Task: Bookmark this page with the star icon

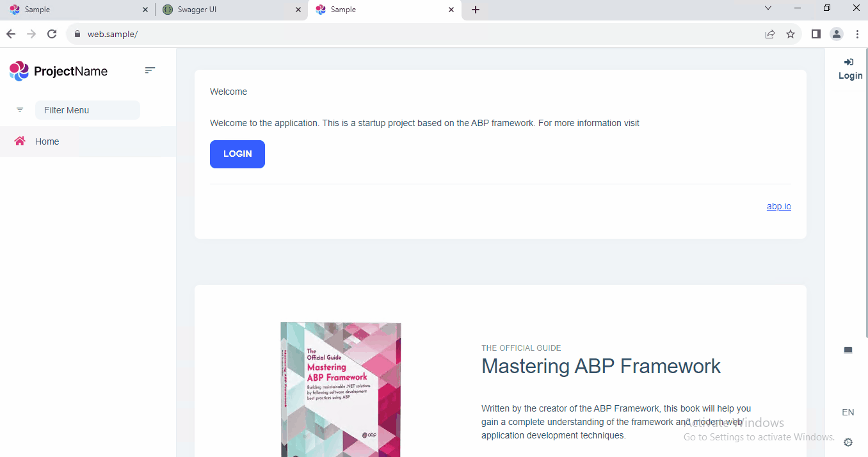Action: [x=791, y=34]
